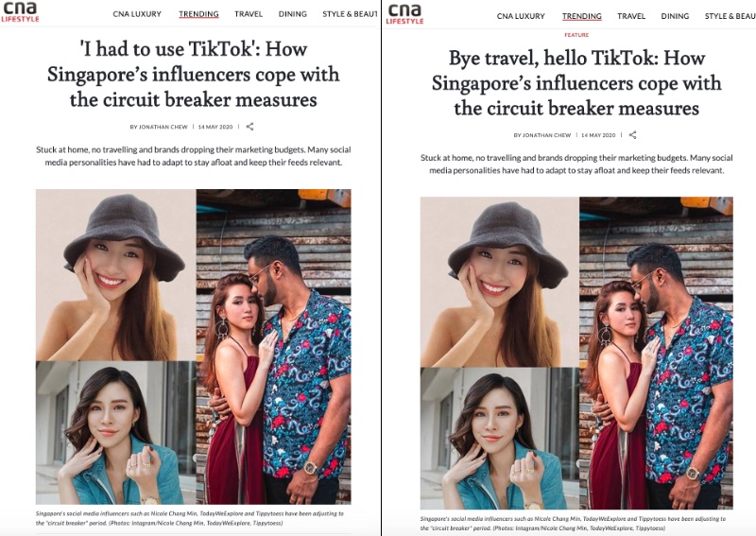Open the influencer collage image in left article

click(x=194, y=347)
